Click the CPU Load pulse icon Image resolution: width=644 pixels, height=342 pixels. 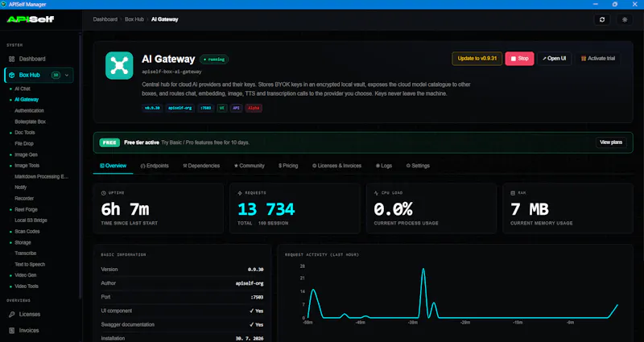pyautogui.click(x=376, y=192)
